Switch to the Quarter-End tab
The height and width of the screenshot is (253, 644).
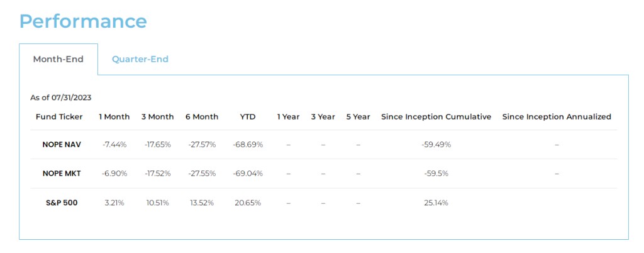140,59
